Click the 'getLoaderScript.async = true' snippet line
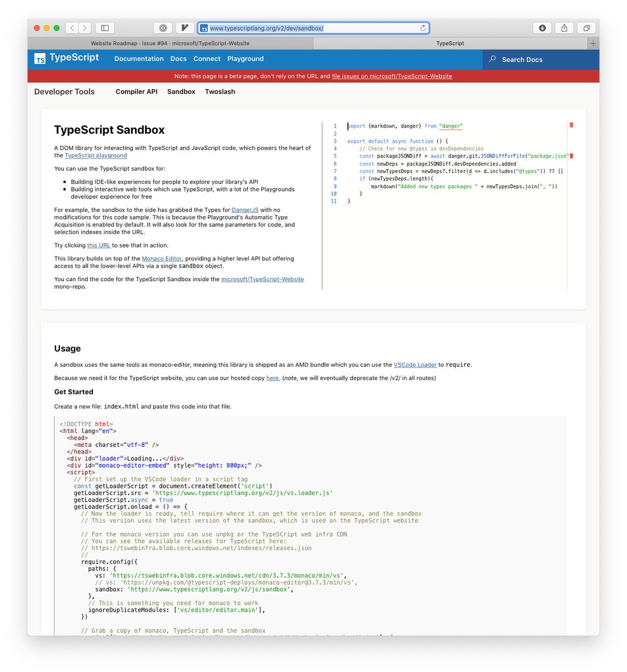Image resolution: width=627 pixels, height=672 pixels. coord(124,500)
